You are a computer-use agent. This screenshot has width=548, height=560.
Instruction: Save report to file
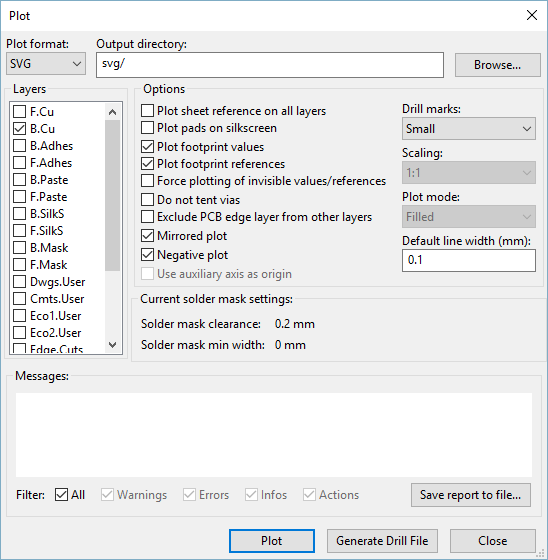[471, 495]
